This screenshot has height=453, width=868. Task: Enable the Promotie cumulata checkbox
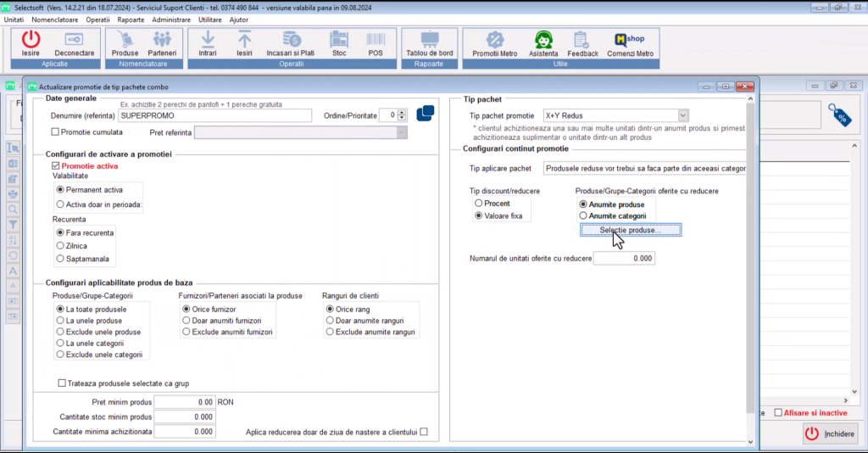[x=55, y=131]
